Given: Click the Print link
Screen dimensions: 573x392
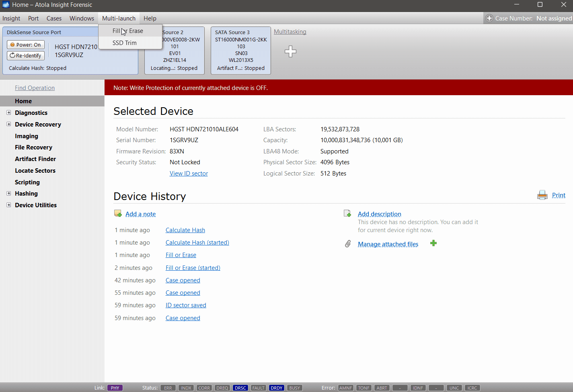Looking at the screenshot, I should pos(559,195).
